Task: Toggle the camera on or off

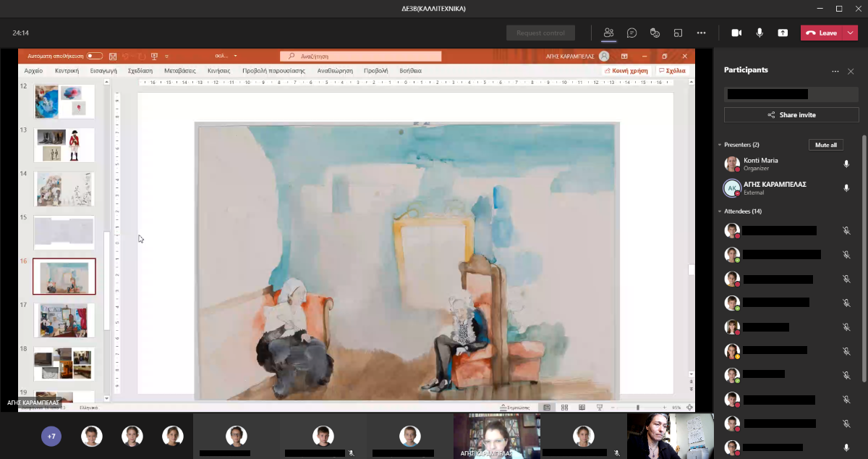Action: coord(736,33)
